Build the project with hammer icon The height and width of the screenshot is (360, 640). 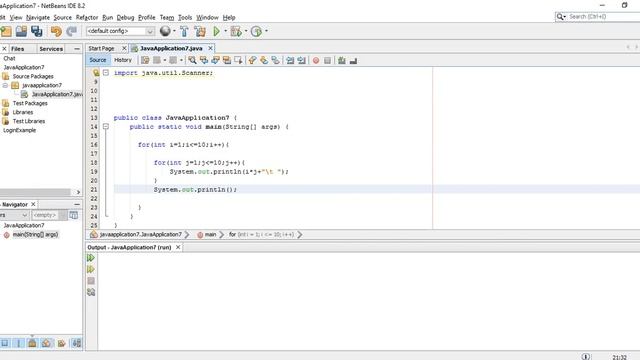184,31
